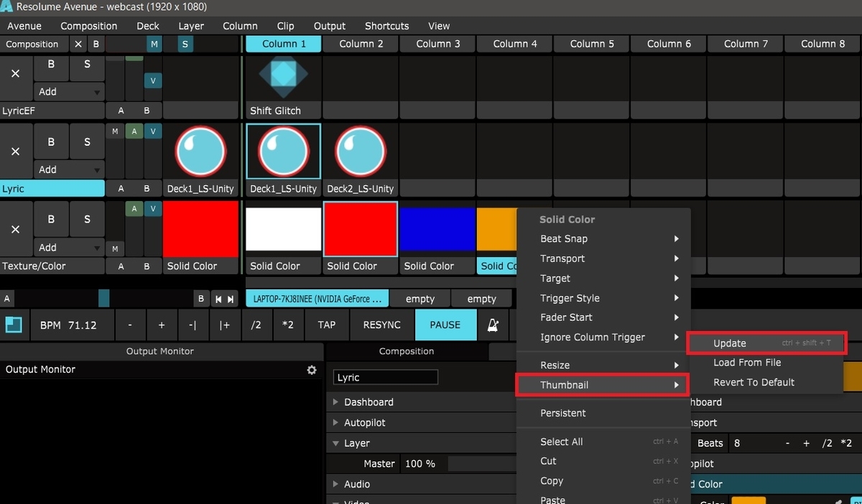Assign Lyric layer to crossfader A

pos(121,189)
